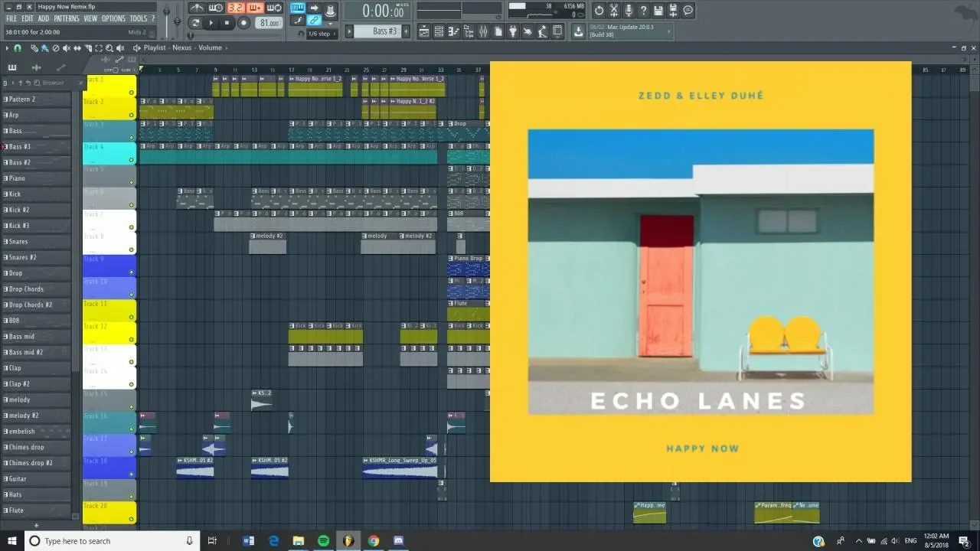Select the playlist select marquee tool
980x551 pixels.
click(99, 47)
